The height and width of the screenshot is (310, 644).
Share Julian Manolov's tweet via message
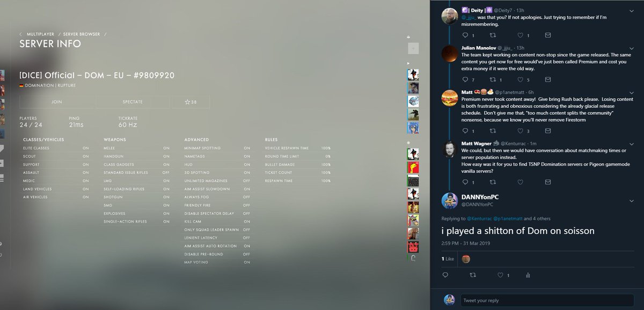pyautogui.click(x=547, y=79)
